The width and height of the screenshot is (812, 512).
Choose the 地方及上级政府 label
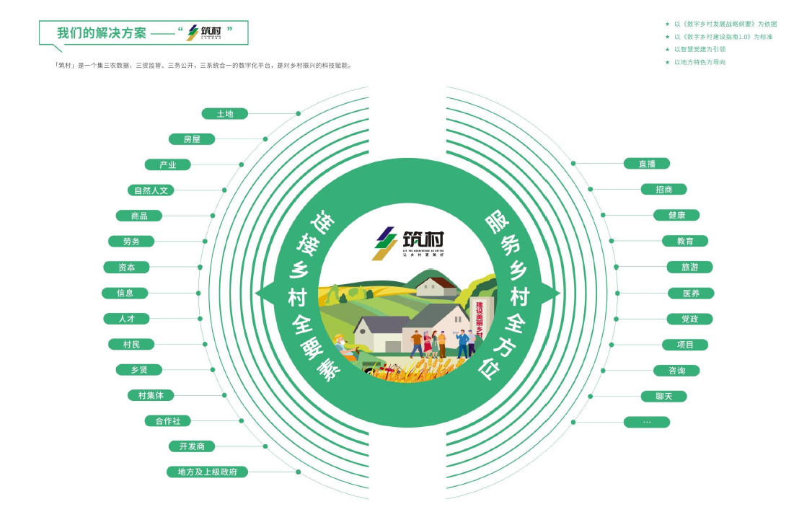(x=207, y=472)
